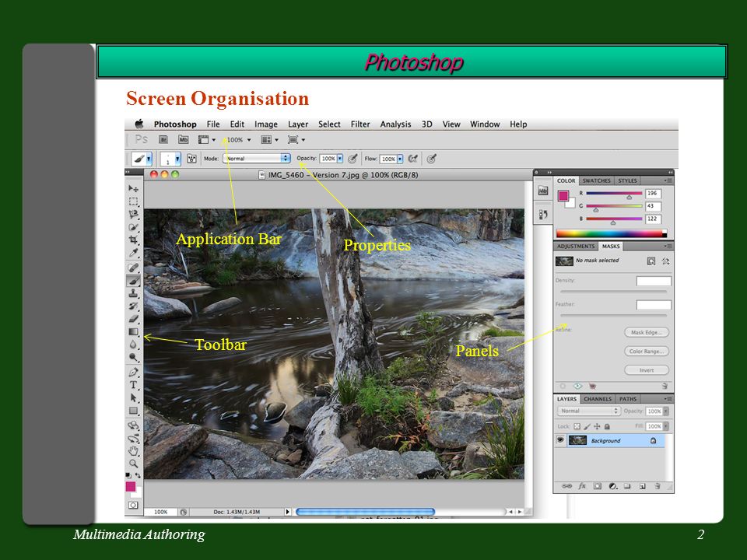Select the Brush tool in toolbar
Screen dimensions: 747x560
tap(133, 281)
